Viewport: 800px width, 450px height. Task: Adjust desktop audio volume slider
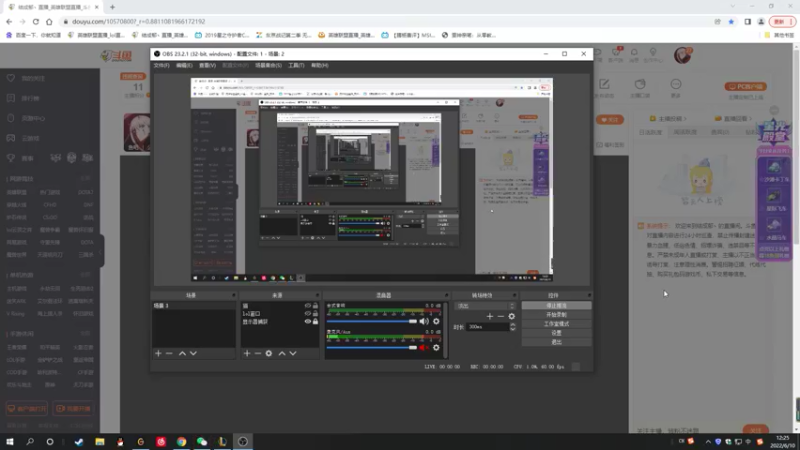pos(372,321)
